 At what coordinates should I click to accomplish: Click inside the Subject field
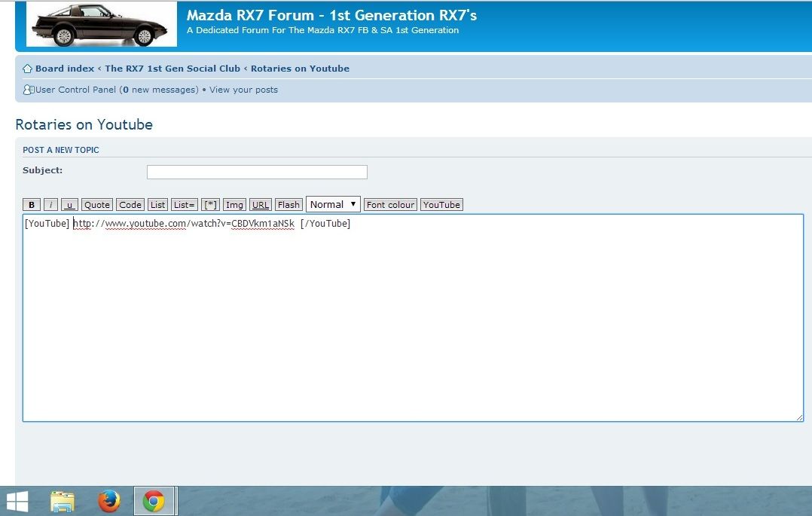click(257, 172)
